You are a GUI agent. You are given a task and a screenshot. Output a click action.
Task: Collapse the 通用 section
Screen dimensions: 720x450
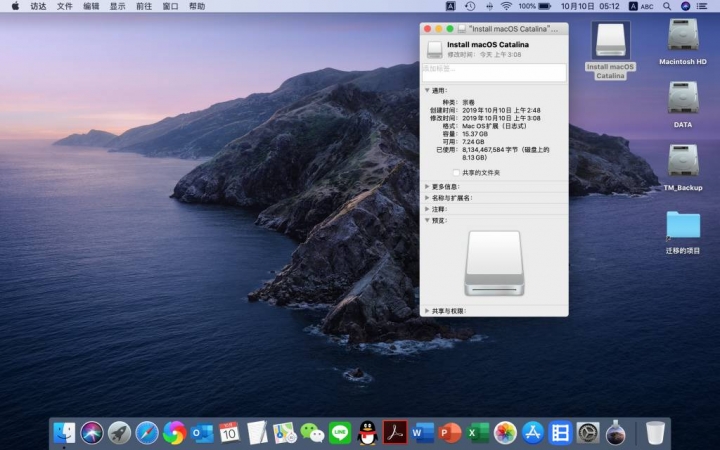(427, 90)
